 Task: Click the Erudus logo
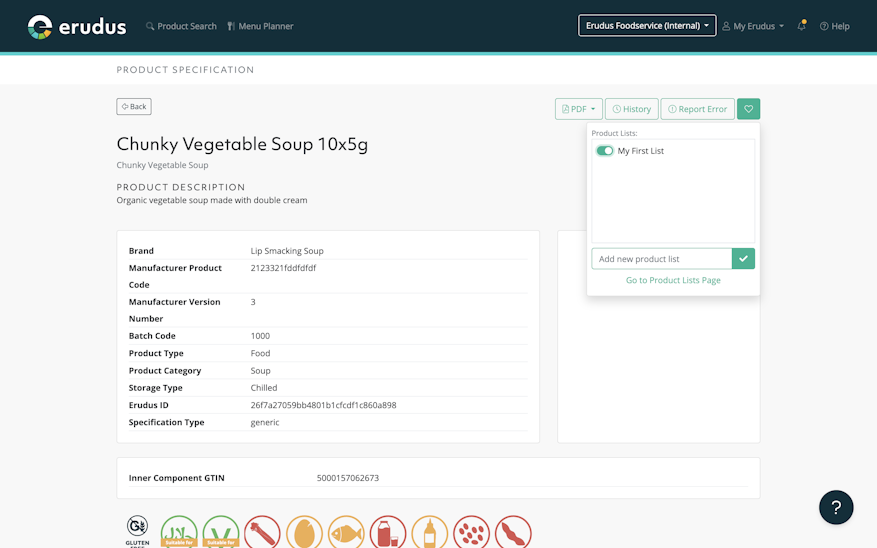tap(77, 26)
